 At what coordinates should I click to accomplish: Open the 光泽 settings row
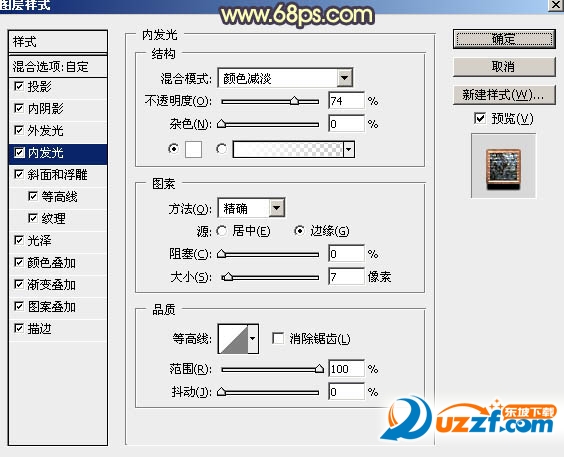pyautogui.click(x=58, y=241)
